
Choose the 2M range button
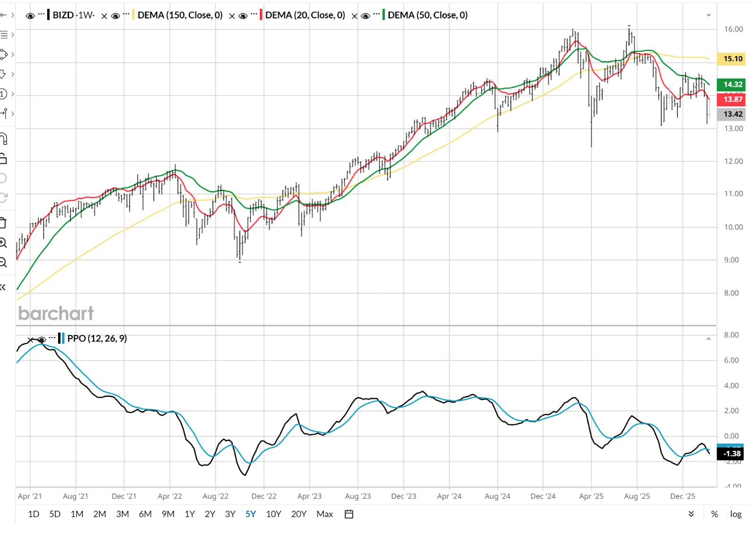coord(100,514)
